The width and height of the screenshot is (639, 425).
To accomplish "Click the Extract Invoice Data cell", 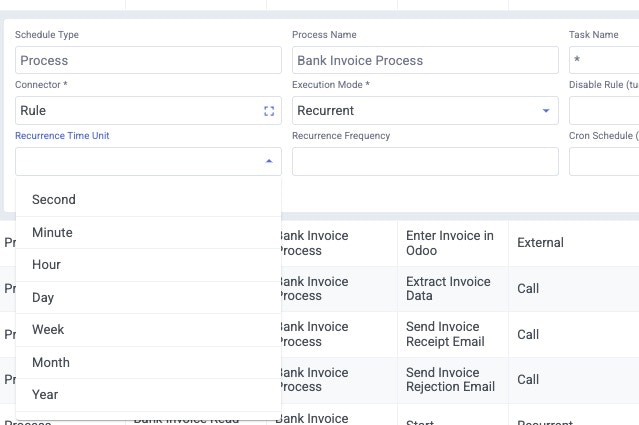I will tap(453, 289).
